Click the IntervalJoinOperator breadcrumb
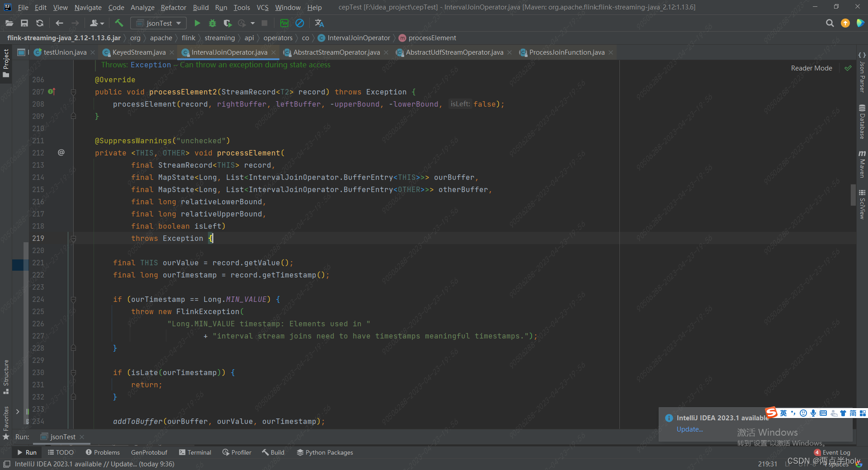 click(354, 38)
